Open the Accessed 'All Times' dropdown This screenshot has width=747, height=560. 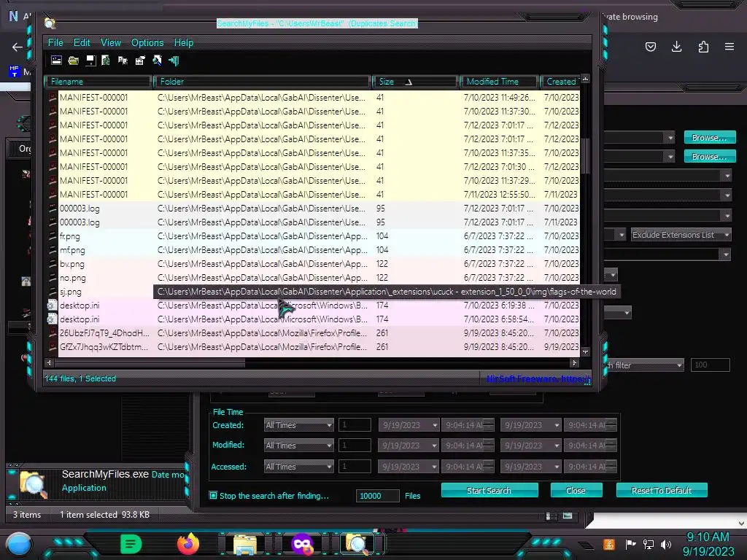(298, 467)
